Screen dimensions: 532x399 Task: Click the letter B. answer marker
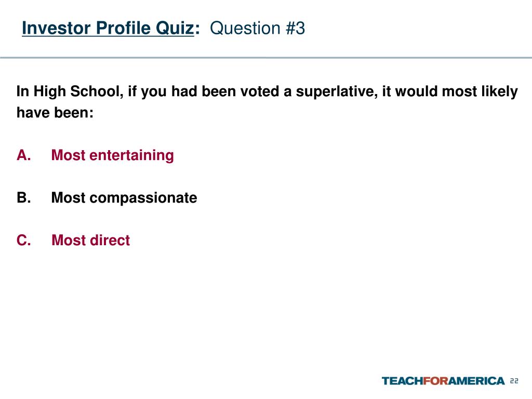coord(24,197)
